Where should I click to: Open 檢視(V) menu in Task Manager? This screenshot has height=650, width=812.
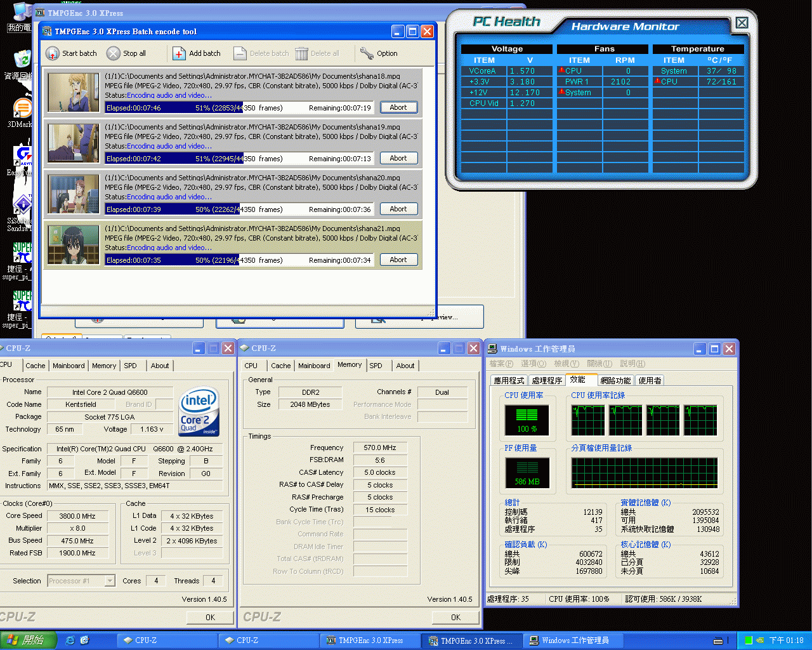[x=566, y=364]
